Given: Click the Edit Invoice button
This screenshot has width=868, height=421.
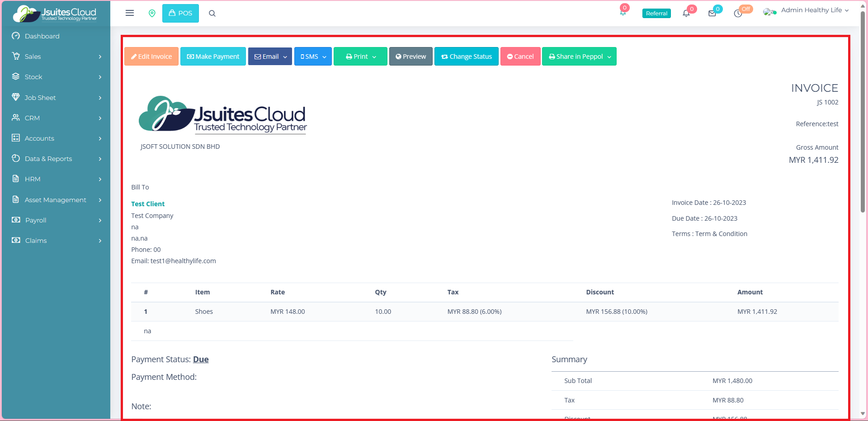Looking at the screenshot, I should (x=151, y=57).
